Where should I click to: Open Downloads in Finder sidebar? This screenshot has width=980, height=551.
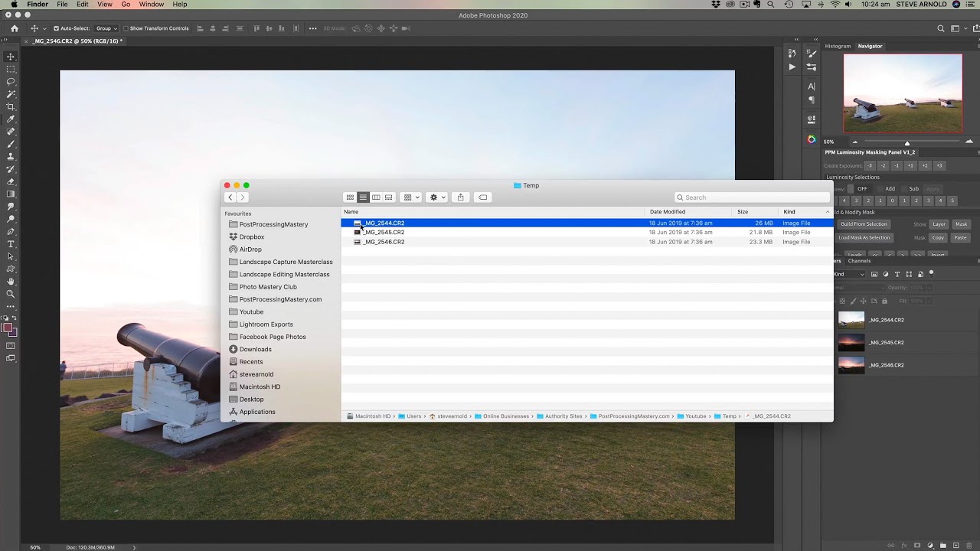pyautogui.click(x=255, y=349)
